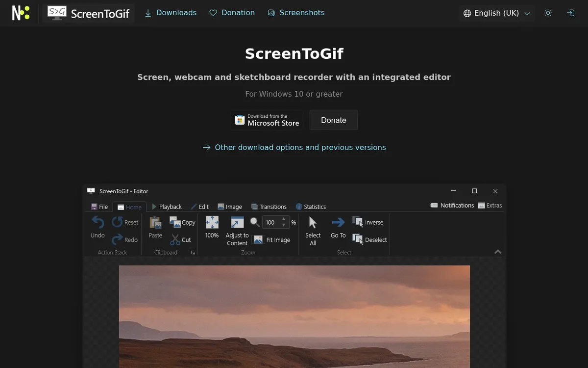
Task: Click the Cut scissors icon
Action: coord(175,240)
